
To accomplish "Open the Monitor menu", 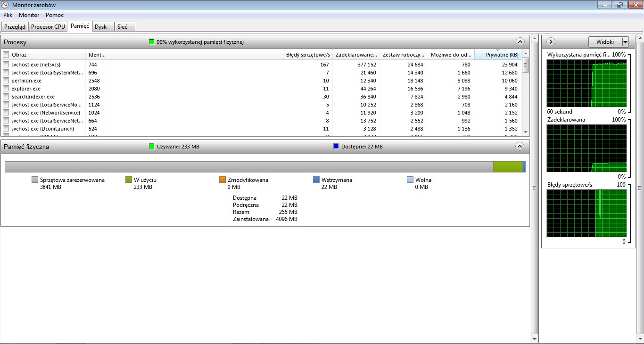I will (29, 15).
